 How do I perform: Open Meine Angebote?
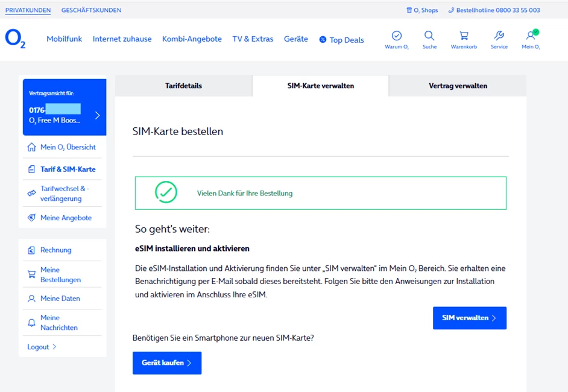66,218
